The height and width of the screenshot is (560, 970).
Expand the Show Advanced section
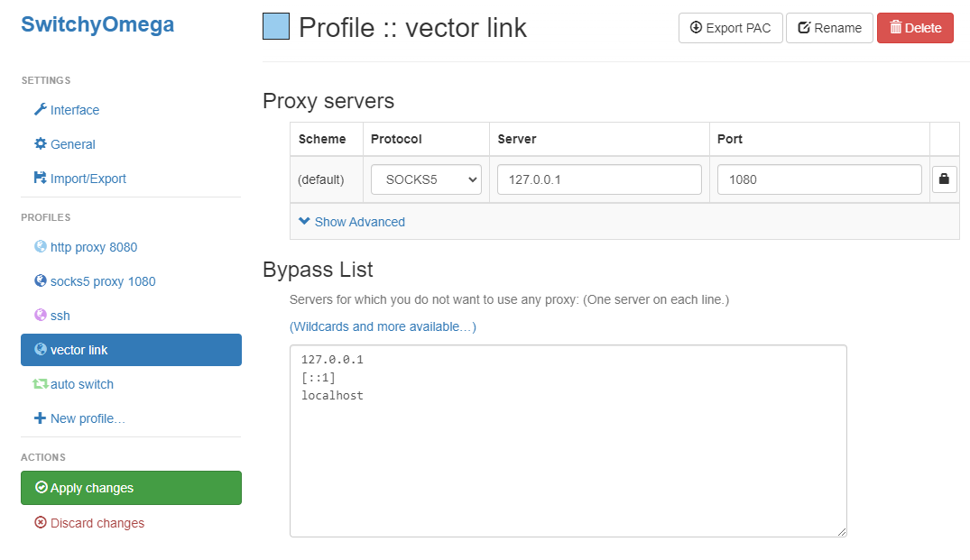(x=351, y=221)
